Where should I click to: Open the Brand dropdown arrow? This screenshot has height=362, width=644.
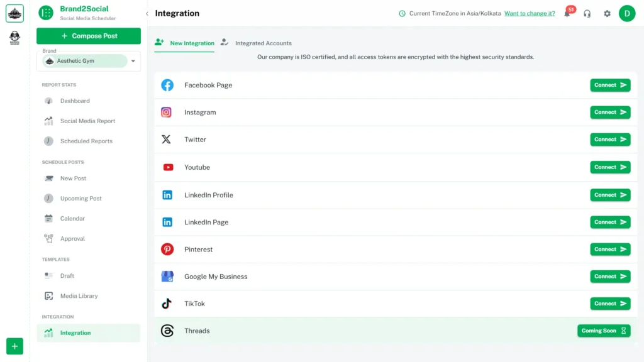(x=133, y=61)
